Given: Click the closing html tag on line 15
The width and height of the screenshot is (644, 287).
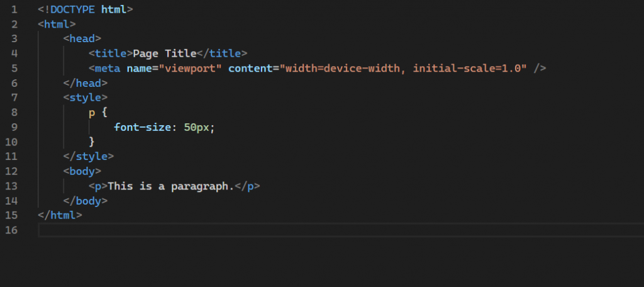Looking at the screenshot, I should [60, 215].
